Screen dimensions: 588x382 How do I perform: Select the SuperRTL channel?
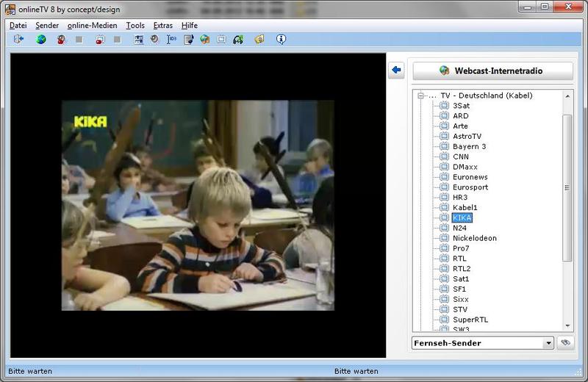pyautogui.click(x=470, y=320)
